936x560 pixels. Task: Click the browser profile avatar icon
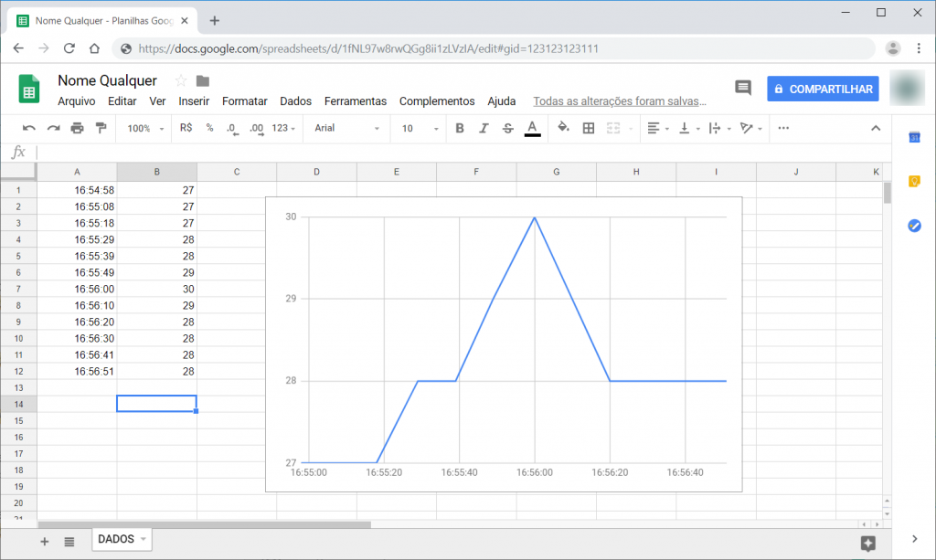(892, 48)
